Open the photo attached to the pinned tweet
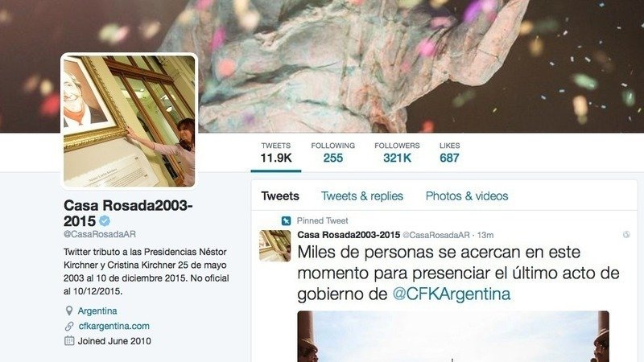The width and height of the screenshot is (644, 362). [453, 336]
